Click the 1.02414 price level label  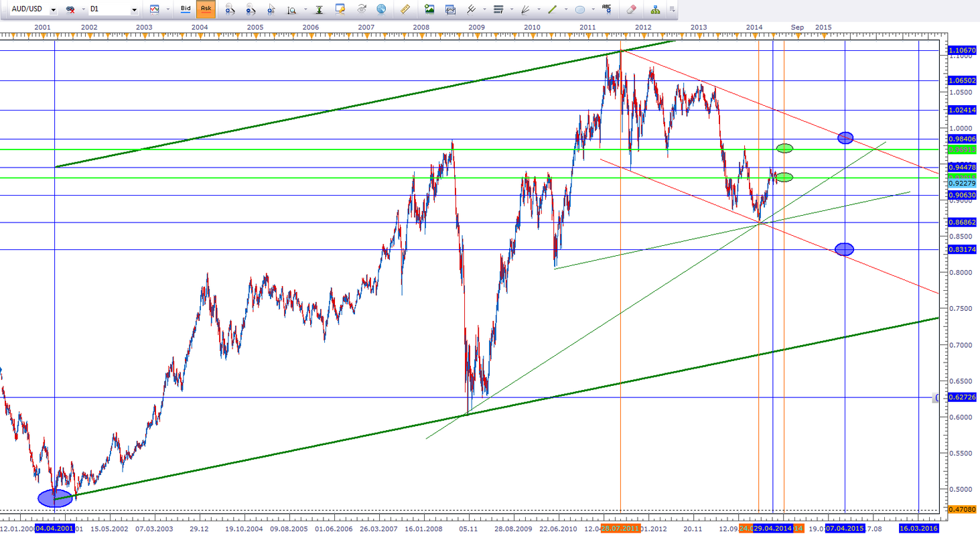tap(963, 110)
